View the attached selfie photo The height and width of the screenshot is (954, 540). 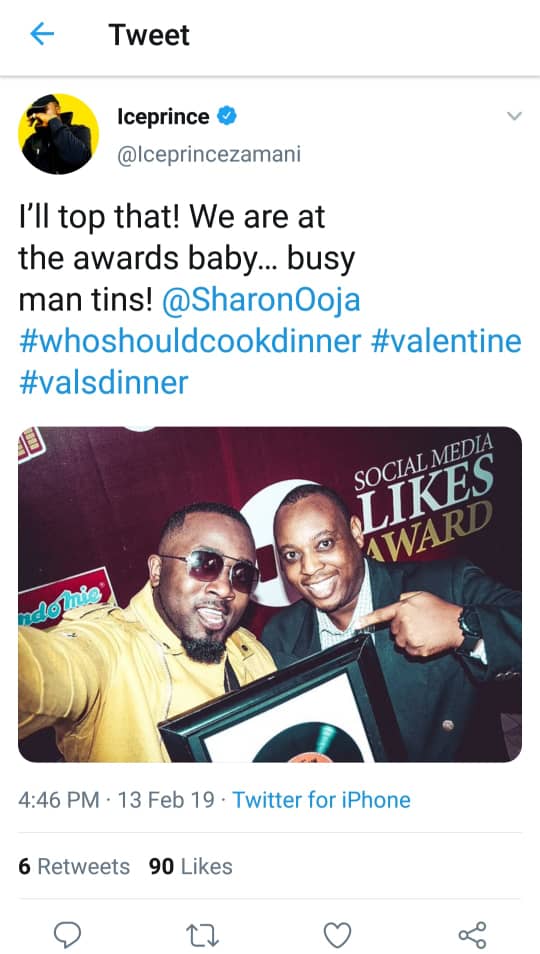click(270, 594)
